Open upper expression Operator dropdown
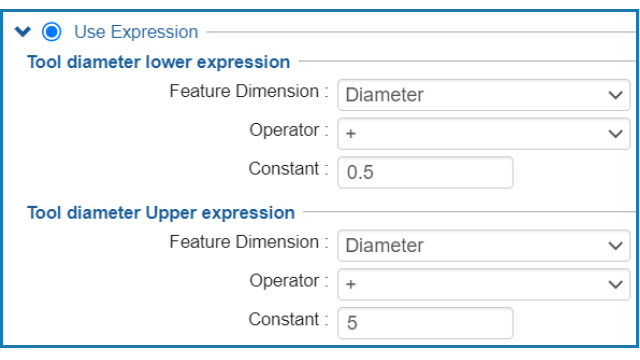The image size is (640, 360). 484,284
